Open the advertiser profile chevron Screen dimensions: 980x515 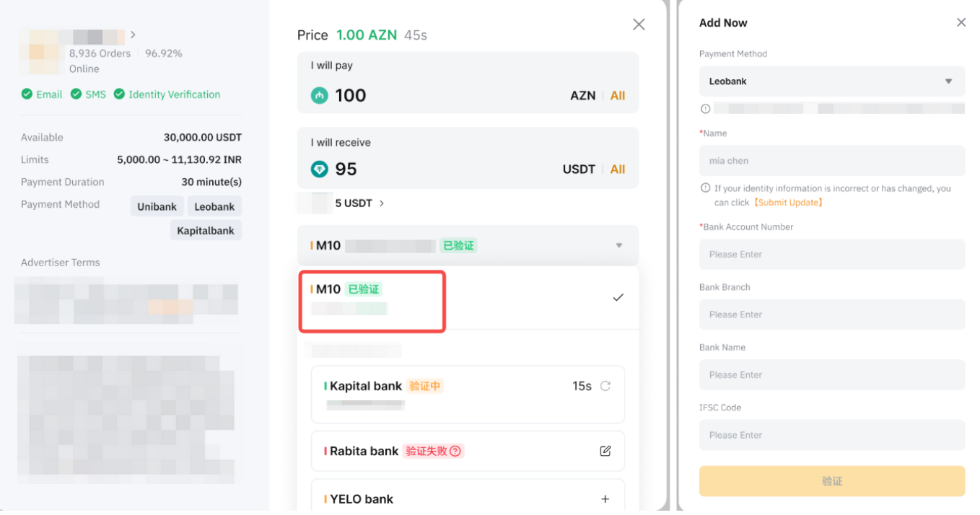(133, 35)
